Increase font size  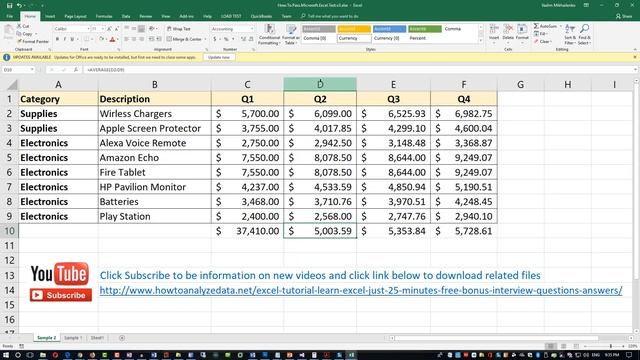109,29
